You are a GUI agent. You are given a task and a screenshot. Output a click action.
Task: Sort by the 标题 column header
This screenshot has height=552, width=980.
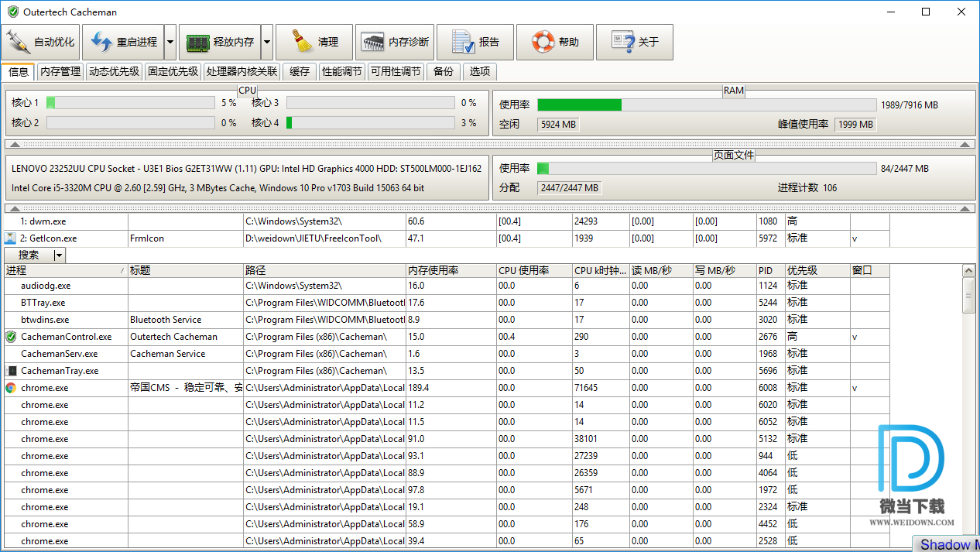pyautogui.click(x=186, y=270)
